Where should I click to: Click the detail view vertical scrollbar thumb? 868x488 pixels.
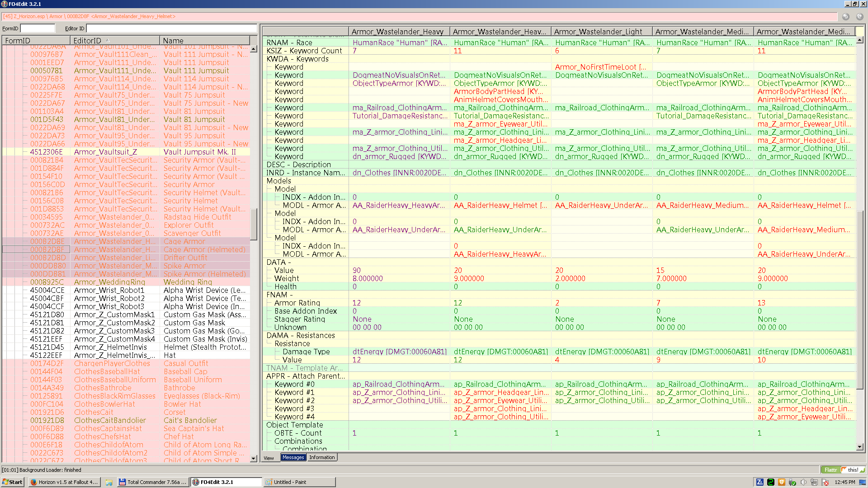point(859,299)
